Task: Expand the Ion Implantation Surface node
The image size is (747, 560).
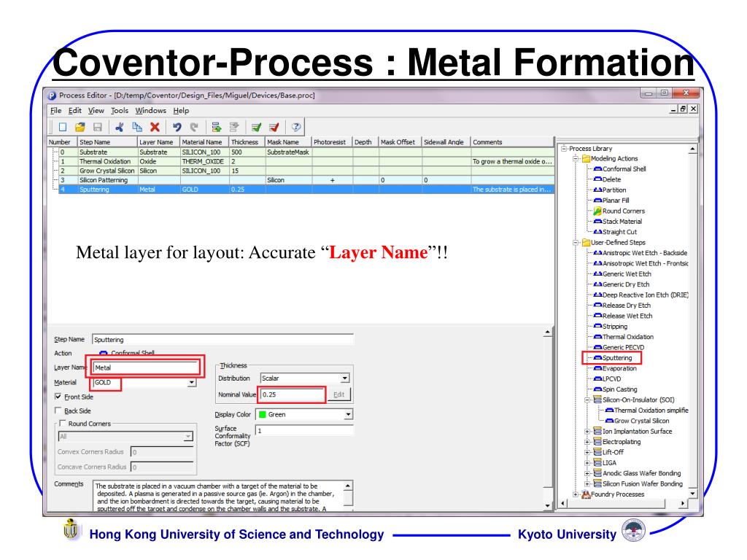Action: coord(587,431)
